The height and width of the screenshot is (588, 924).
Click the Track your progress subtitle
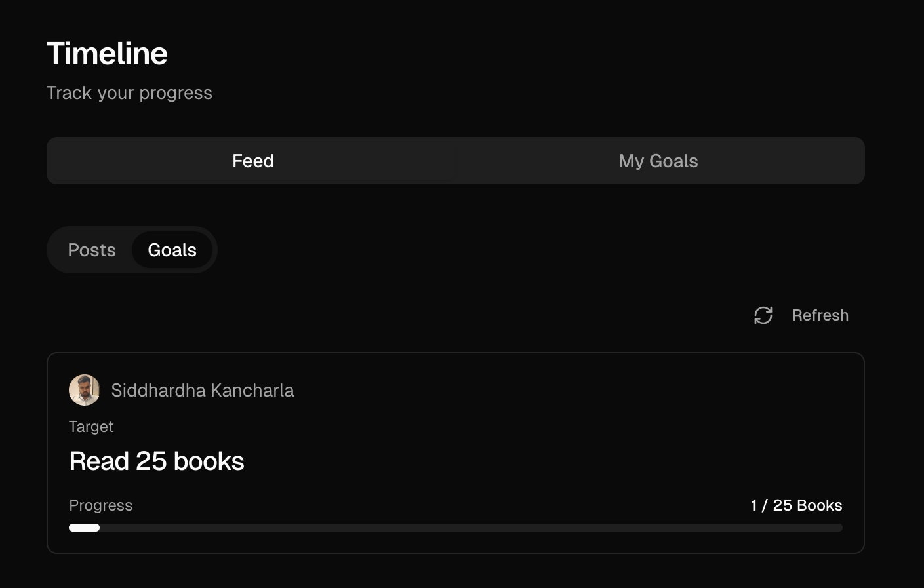[129, 92]
